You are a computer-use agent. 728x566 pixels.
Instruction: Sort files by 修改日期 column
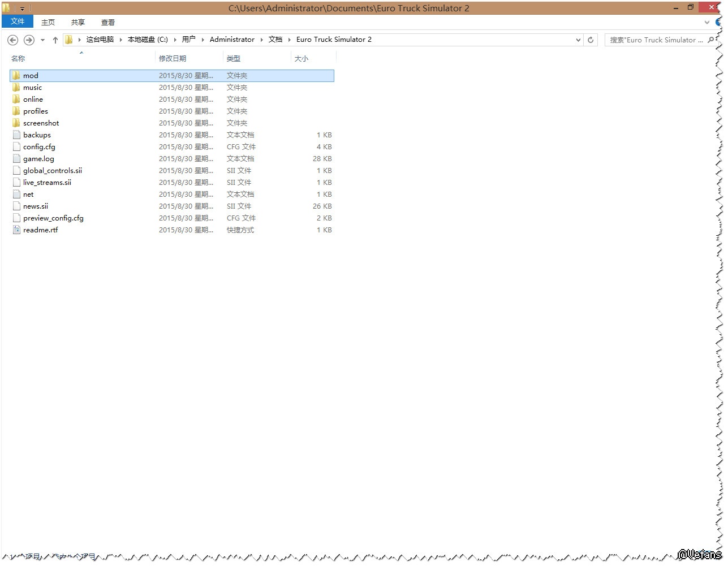click(x=173, y=59)
